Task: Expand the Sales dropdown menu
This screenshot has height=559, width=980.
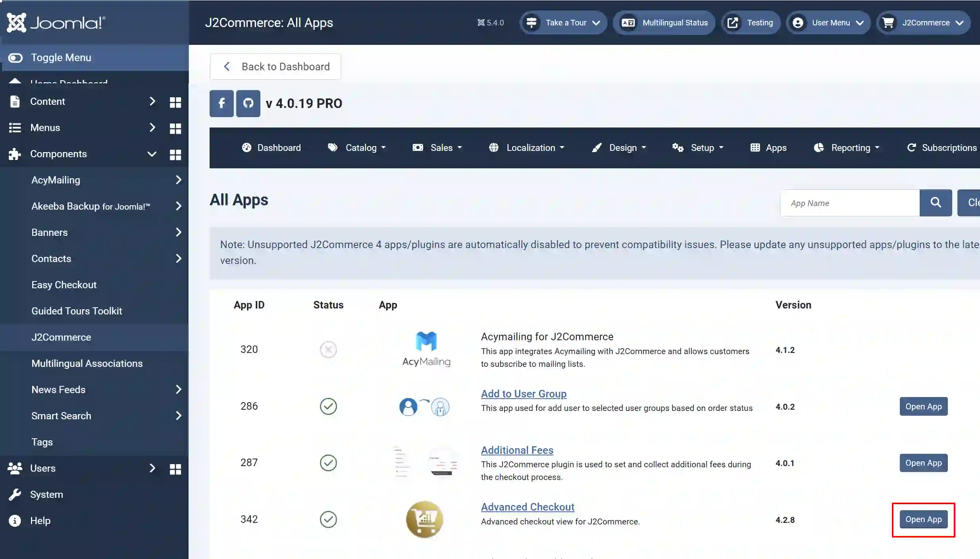Action: coord(437,148)
